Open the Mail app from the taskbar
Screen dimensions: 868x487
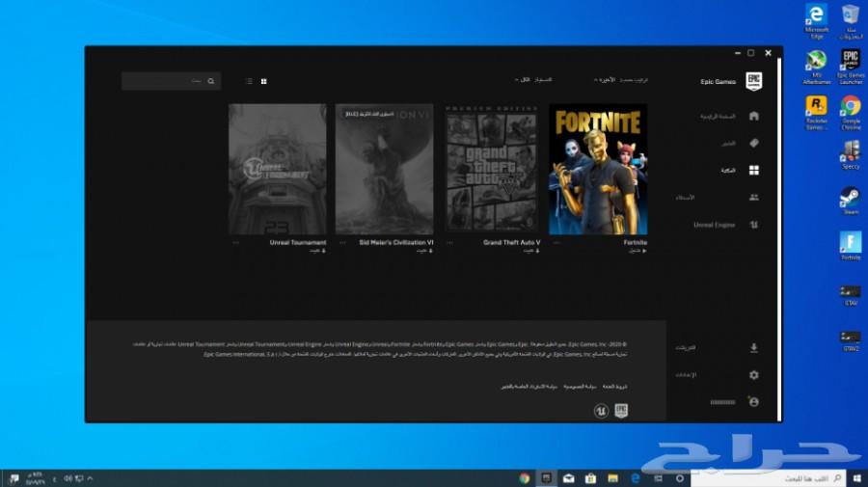tap(568, 478)
